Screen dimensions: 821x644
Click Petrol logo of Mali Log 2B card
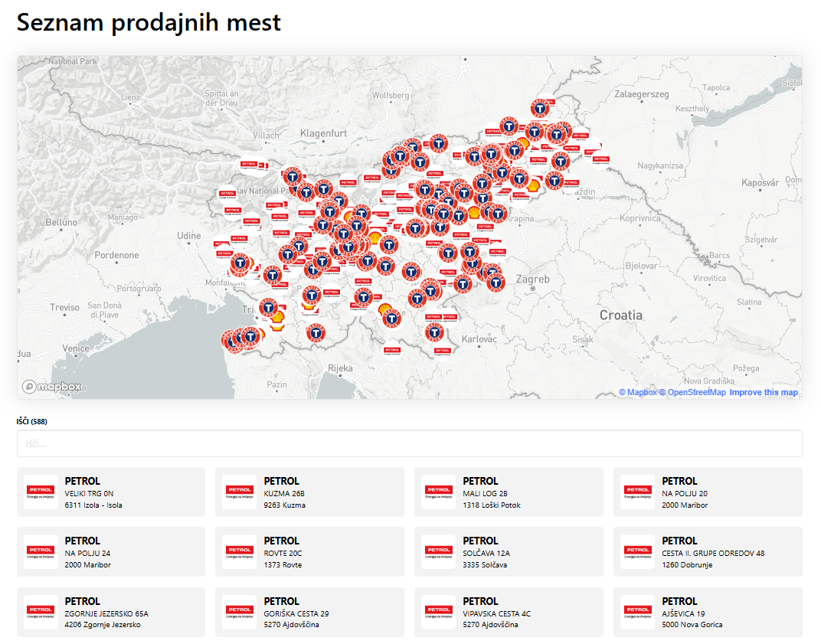pyautogui.click(x=439, y=492)
